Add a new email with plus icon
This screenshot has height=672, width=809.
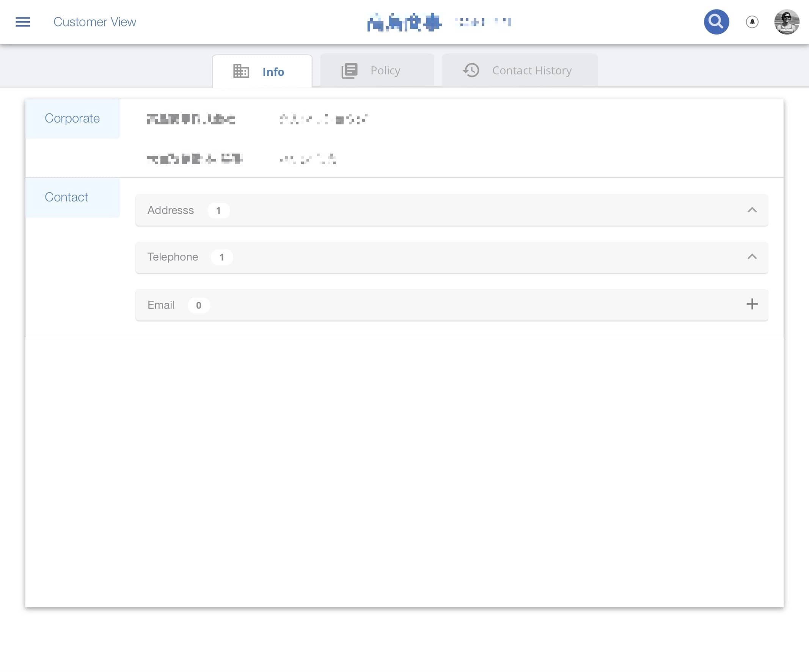pos(752,304)
